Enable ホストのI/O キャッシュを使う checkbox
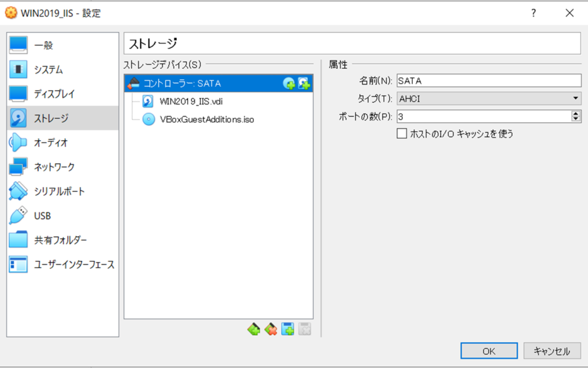Viewport: 588px width, 368px height. pos(402,134)
